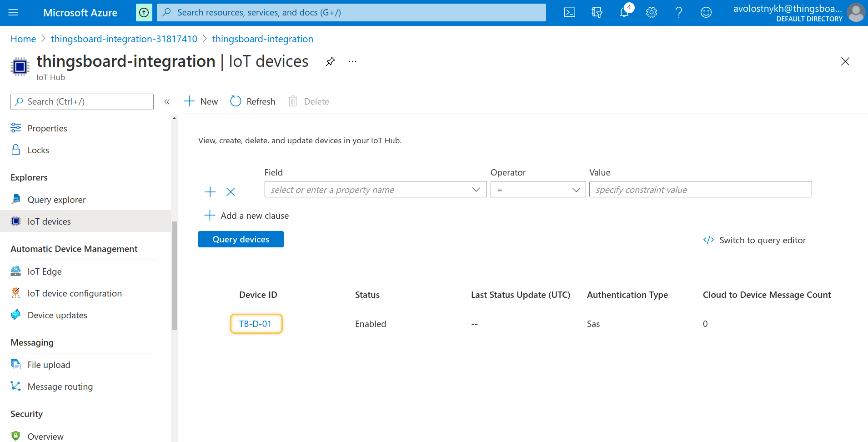Pin the IoT devices blade
This screenshot has width=868, height=442.
[x=330, y=61]
